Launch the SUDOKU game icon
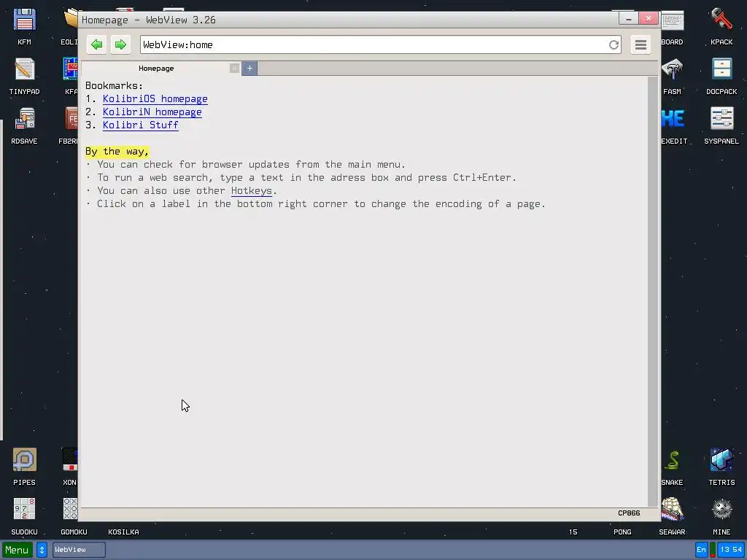 coord(24,517)
